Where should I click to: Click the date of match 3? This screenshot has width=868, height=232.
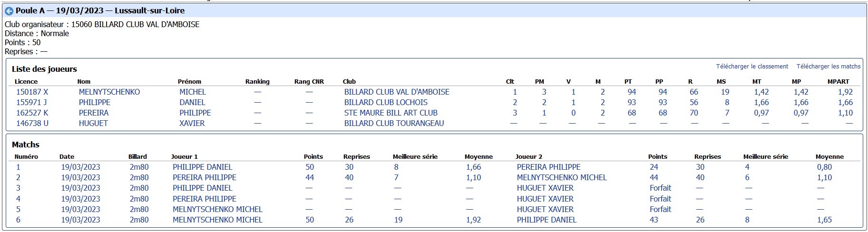pyautogui.click(x=80, y=188)
